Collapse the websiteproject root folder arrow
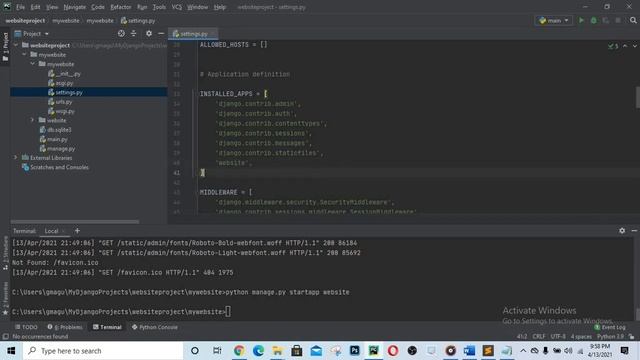The image size is (640, 360). 16,45
